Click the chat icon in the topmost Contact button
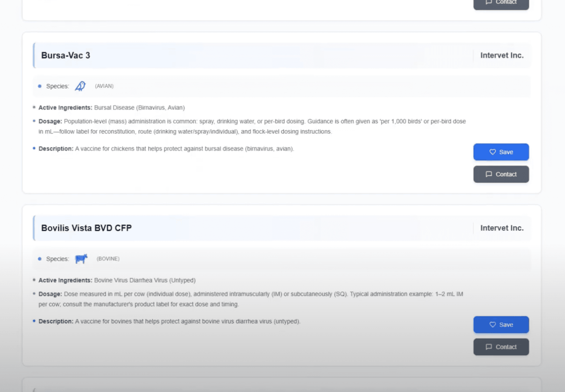 point(489,2)
